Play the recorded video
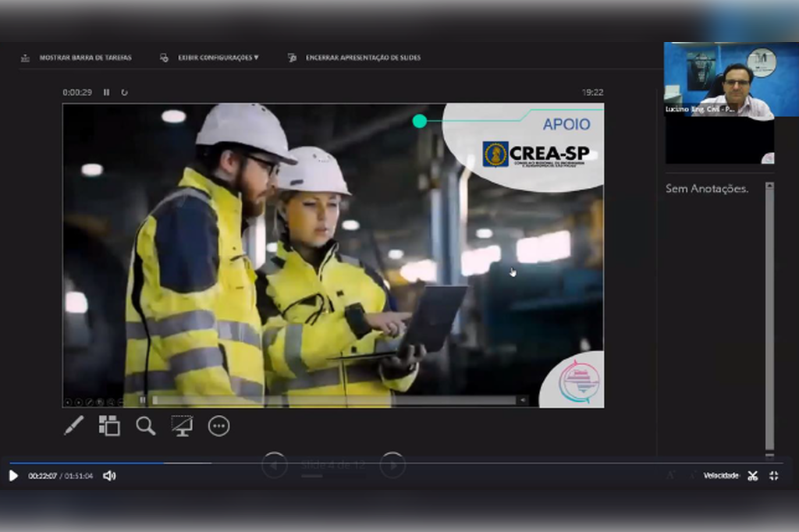Image resolution: width=799 pixels, height=532 pixels. (13, 476)
